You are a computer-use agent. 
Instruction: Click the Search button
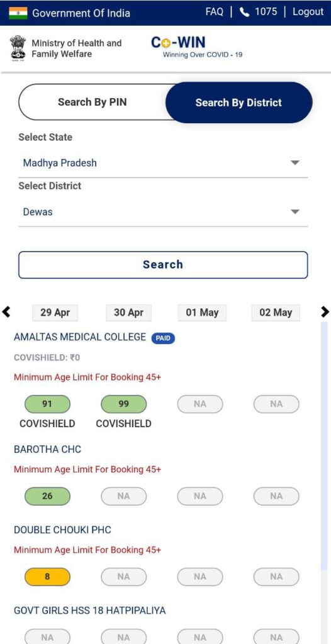coord(163,265)
